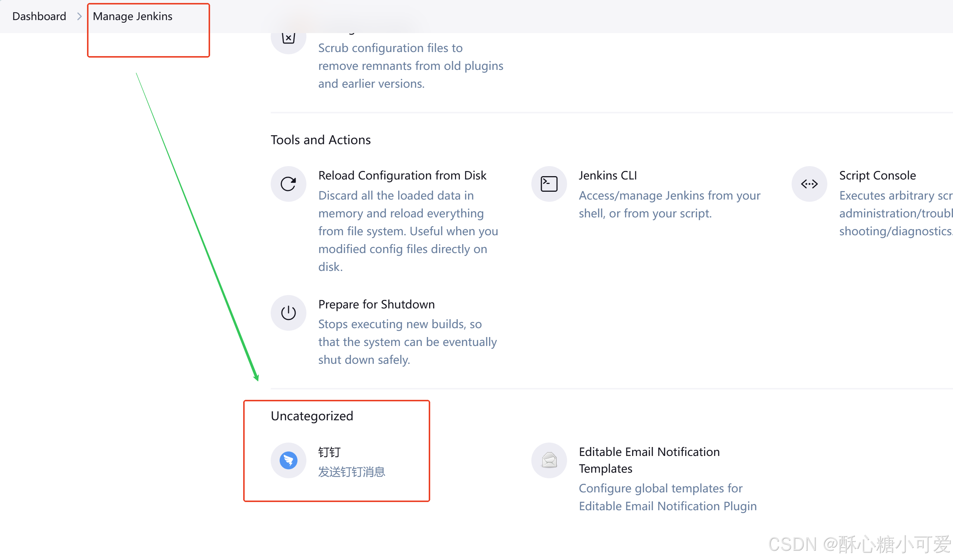
Task: Open the Manage Jenkins breadcrumb
Action: point(132,16)
